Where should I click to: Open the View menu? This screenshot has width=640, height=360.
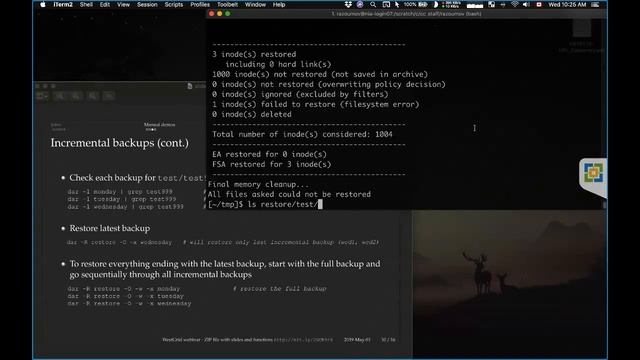coord(123,4)
